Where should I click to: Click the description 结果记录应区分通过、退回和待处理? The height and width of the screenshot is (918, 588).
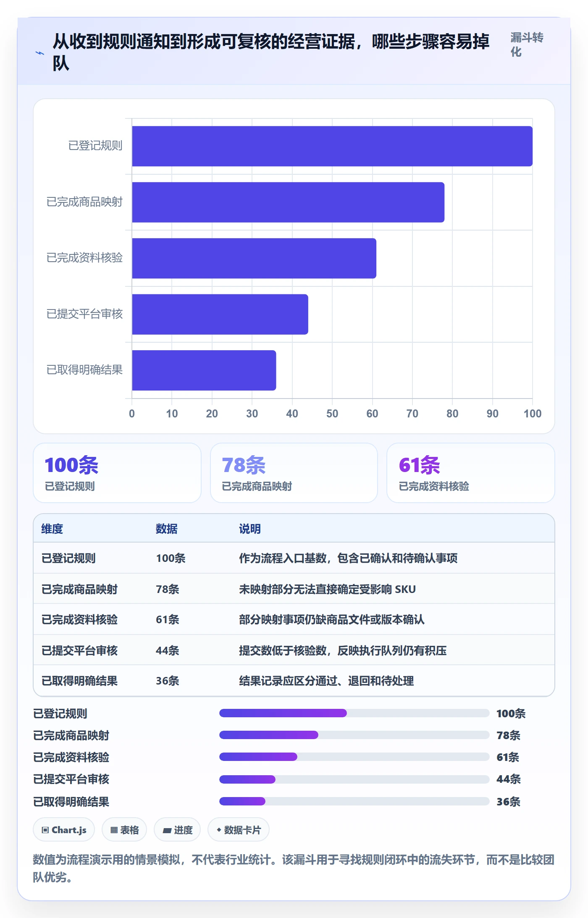pos(326,681)
